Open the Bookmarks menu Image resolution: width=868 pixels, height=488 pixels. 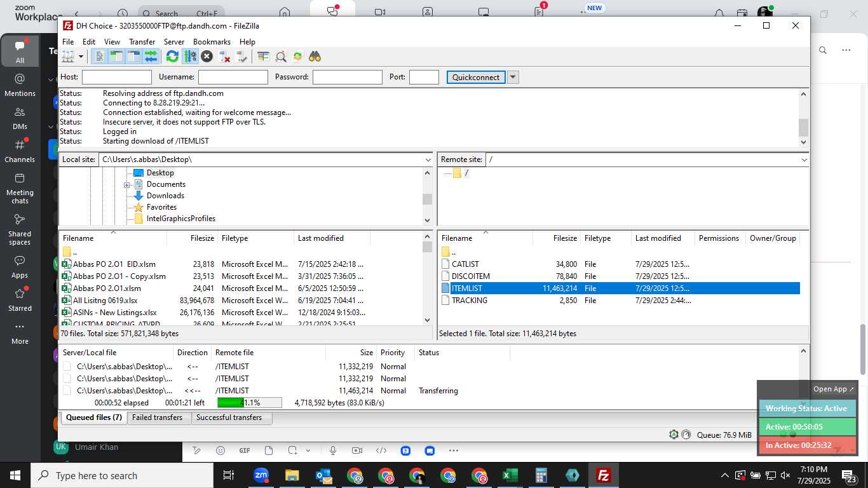point(212,42)
